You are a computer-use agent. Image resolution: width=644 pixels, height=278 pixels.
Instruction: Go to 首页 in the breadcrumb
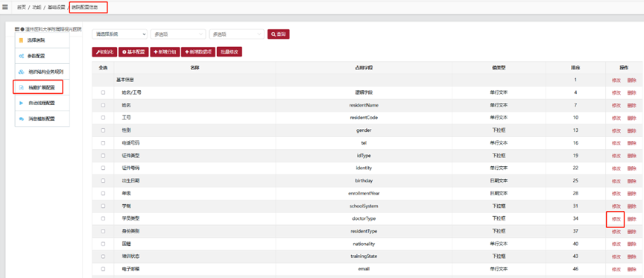tap(22, 7)
